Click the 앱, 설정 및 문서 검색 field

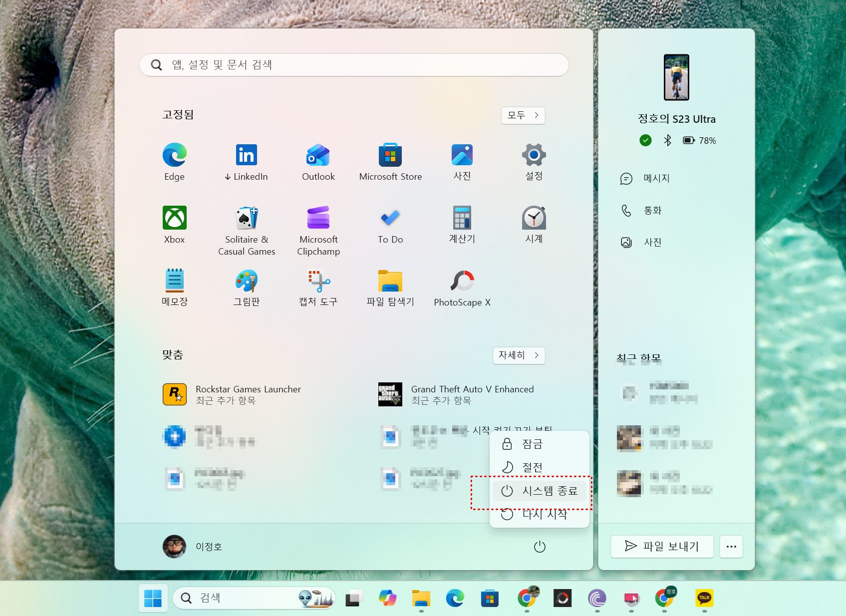click(354, 64)
